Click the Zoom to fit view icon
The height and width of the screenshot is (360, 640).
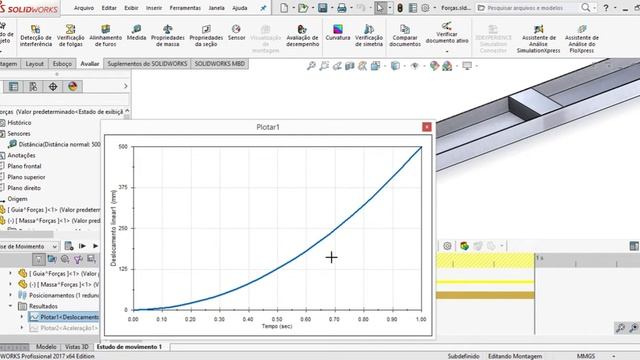pos(311,66)
